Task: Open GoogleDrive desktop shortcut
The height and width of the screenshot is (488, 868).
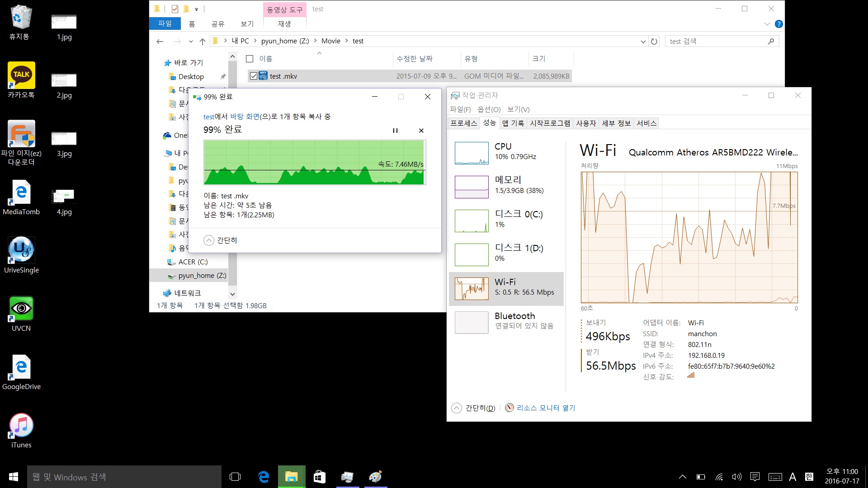Action: [x=21, y=372]
